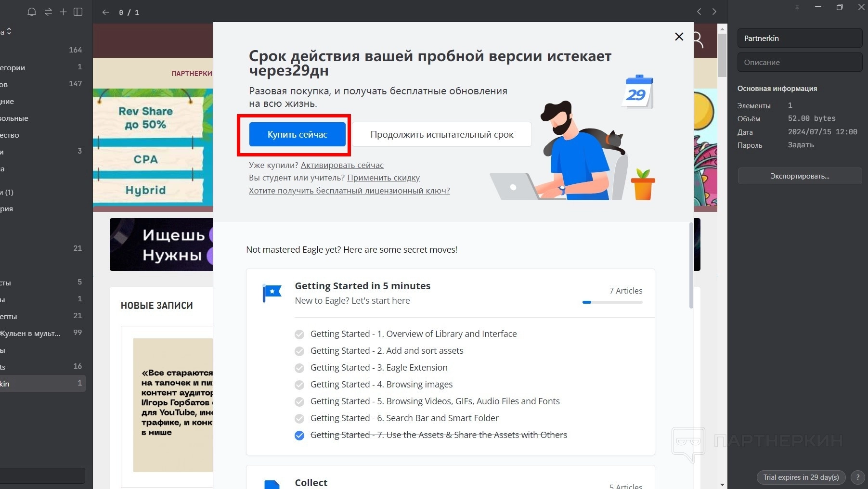Click the Купить сейчас button
This screenshot has width=868, height=489.
(x=298, y=134)
